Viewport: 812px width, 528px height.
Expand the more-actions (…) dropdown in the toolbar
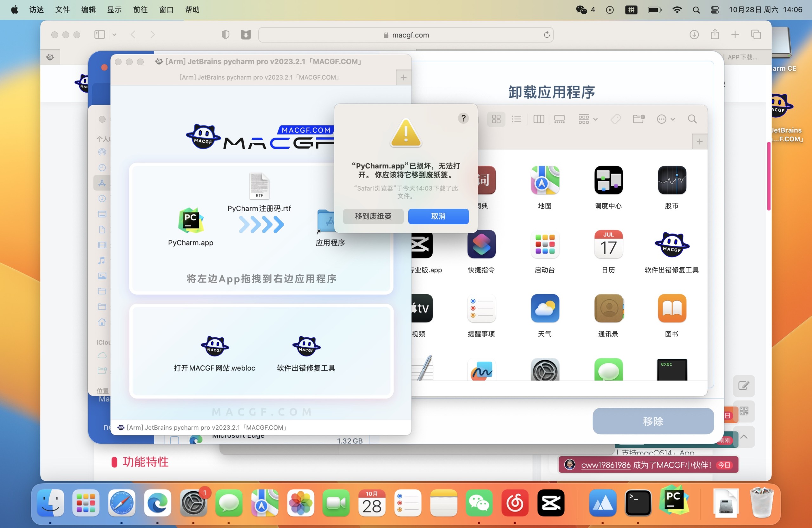click(x=664, y=119)
